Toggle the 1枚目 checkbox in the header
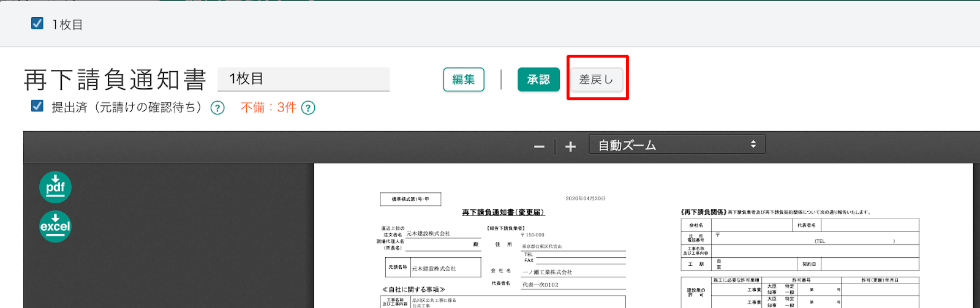 tap(37, 23)
